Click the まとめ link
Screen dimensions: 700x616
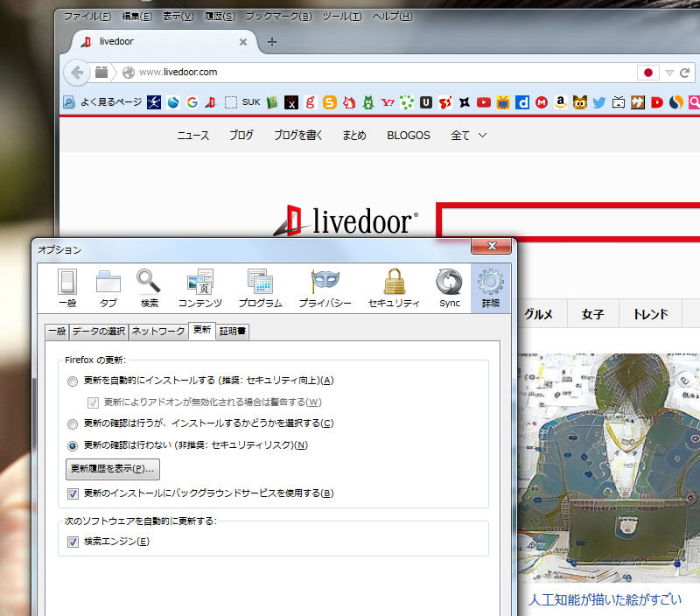354,136
